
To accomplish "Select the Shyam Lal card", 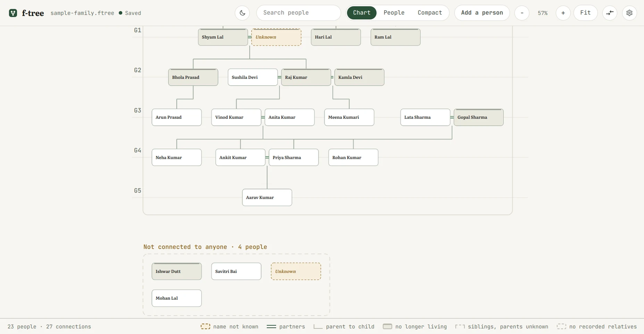I will 223,37.
